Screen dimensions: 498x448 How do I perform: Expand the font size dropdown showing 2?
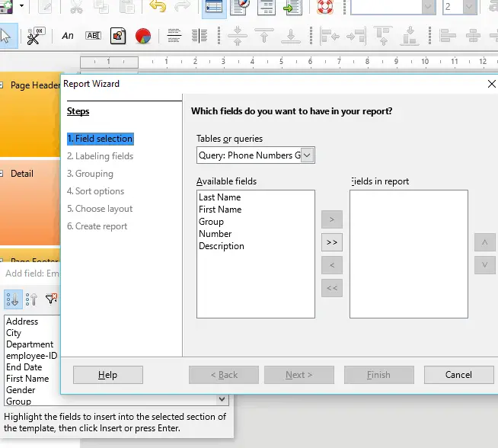pos(469,6)
